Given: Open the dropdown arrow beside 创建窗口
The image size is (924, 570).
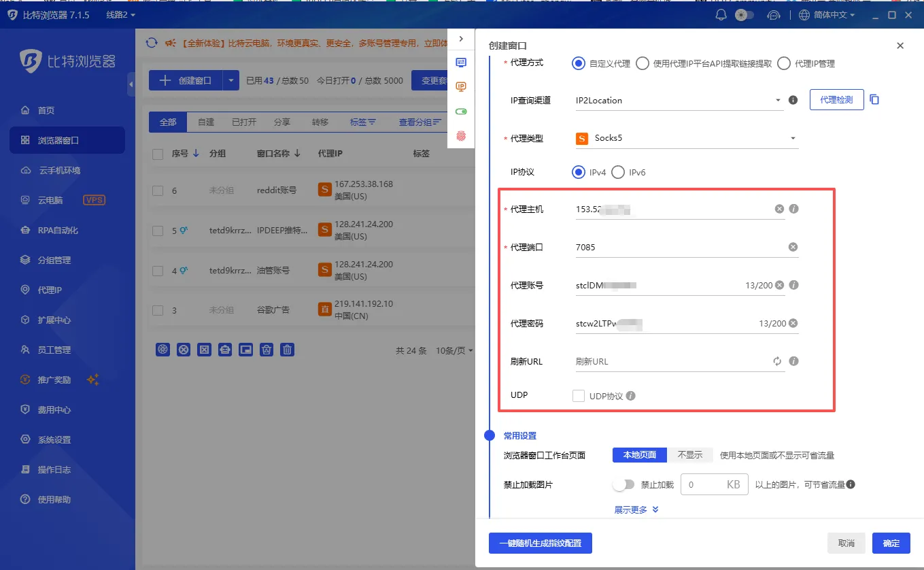Looking at the screenshot, I should (x=231, y=80).
